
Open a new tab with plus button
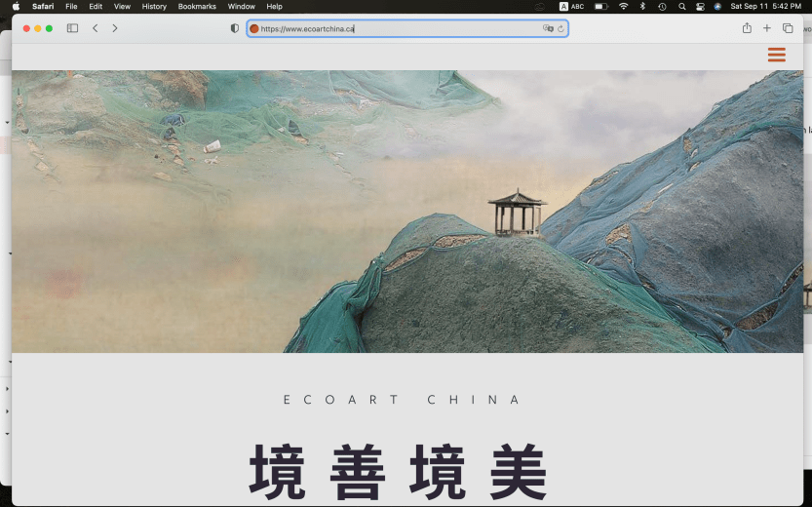[767, 28]
